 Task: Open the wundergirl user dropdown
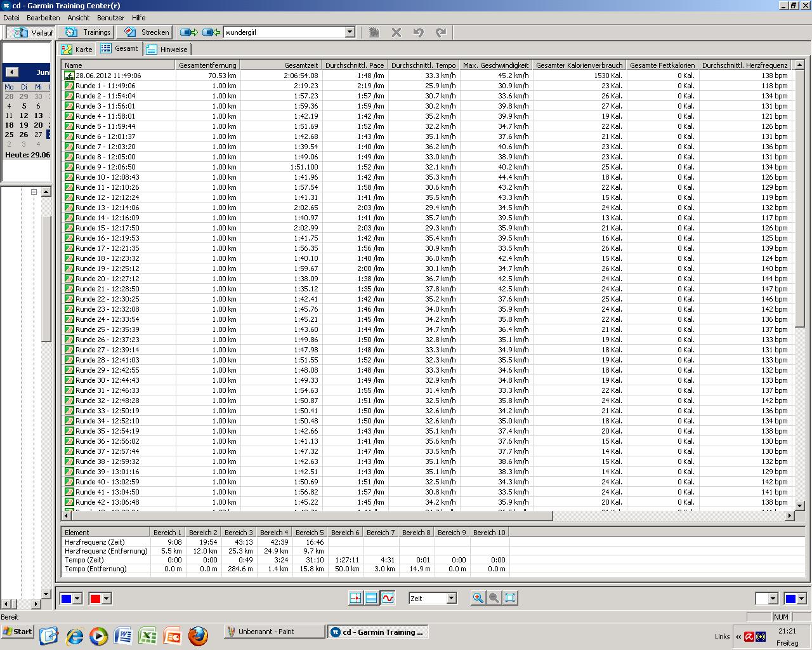click(x=350, y=32)
